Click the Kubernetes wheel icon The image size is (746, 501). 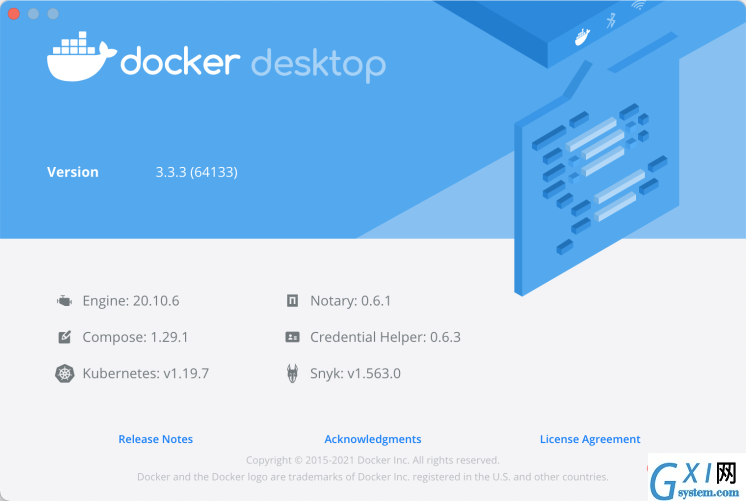pos(64,373)
